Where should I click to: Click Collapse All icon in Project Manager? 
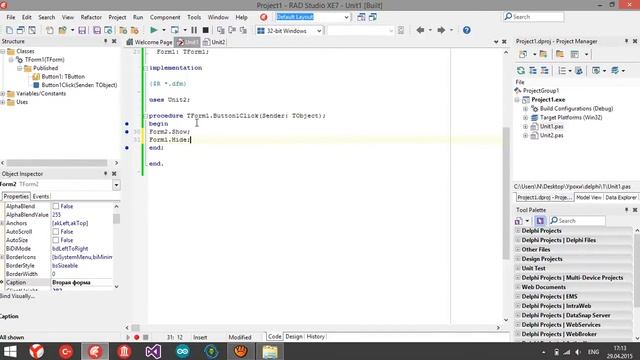544,71
